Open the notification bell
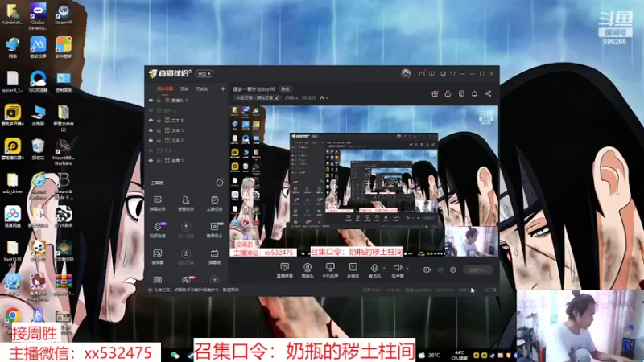The image size is (644, 362). click(474, 93)
